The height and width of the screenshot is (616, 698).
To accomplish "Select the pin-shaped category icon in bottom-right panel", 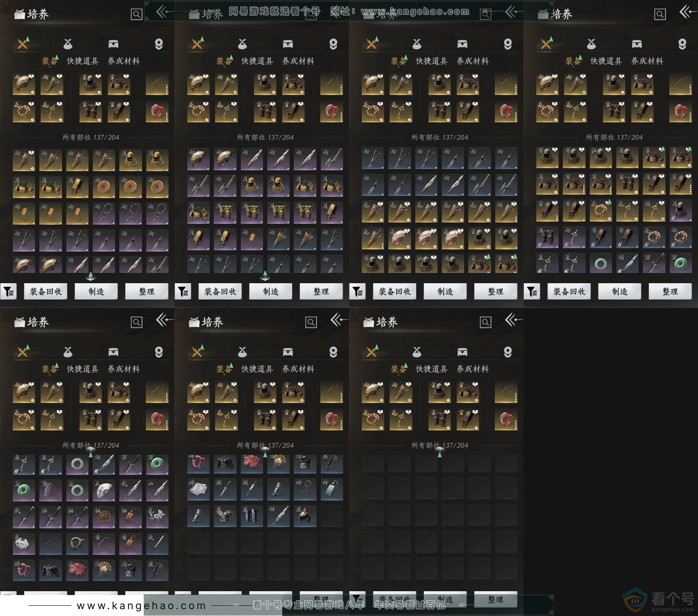I will click(x=508, y=352).
